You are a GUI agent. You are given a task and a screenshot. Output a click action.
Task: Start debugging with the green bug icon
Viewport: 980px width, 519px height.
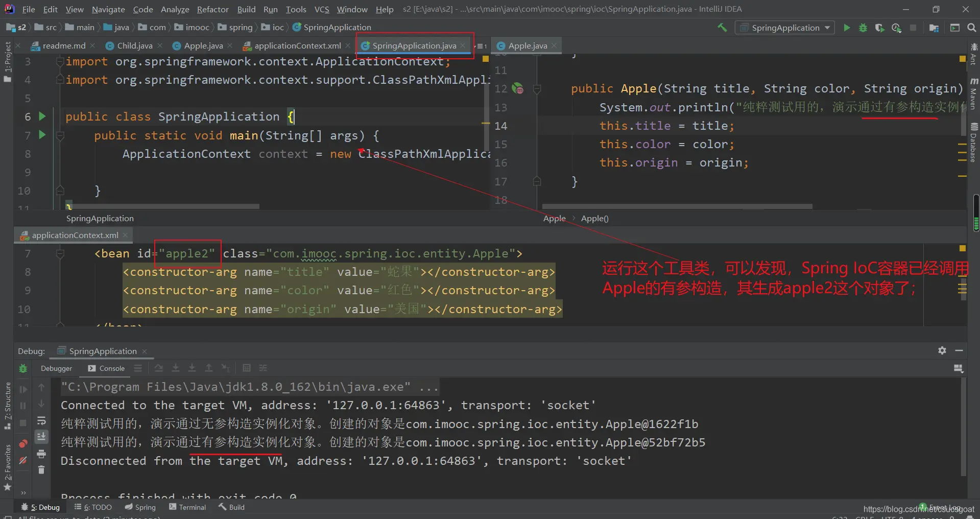point(863,28)
